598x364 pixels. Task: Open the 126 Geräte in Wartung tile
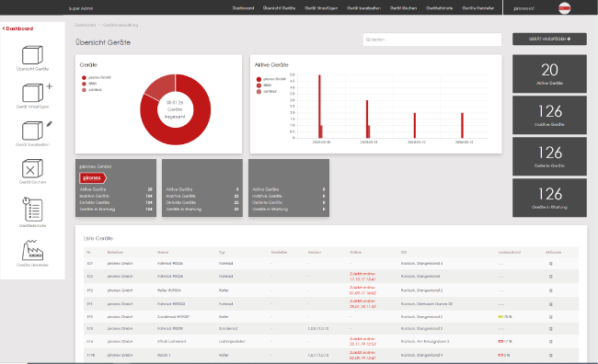549,198
